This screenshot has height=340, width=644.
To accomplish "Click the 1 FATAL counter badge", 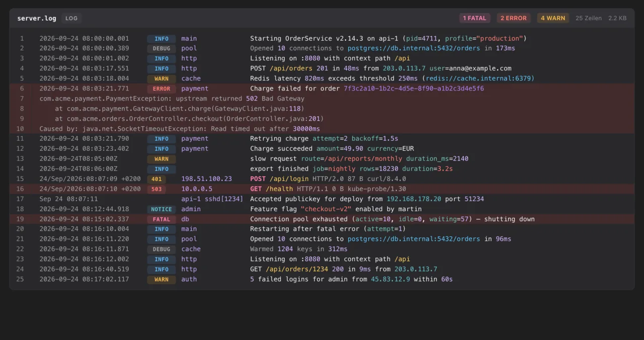I will tap(474, 18).
